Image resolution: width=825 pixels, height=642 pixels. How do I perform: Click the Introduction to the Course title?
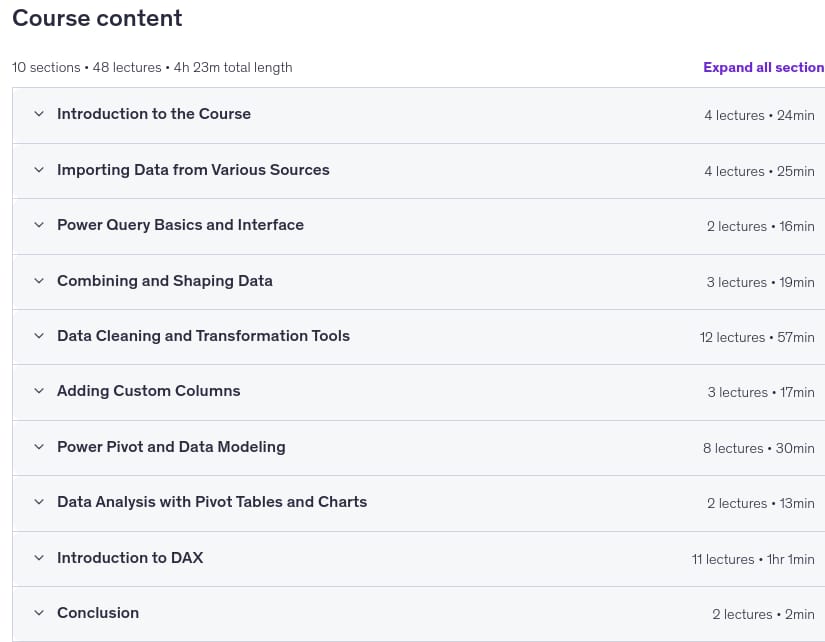coord(154,114)
